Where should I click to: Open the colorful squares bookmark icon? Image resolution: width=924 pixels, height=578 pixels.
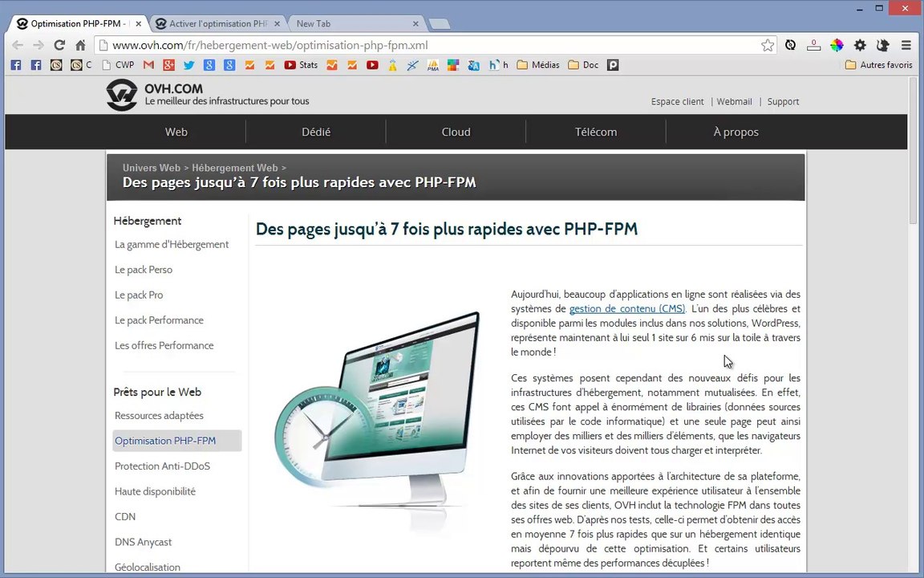click(x=453, y=65)
